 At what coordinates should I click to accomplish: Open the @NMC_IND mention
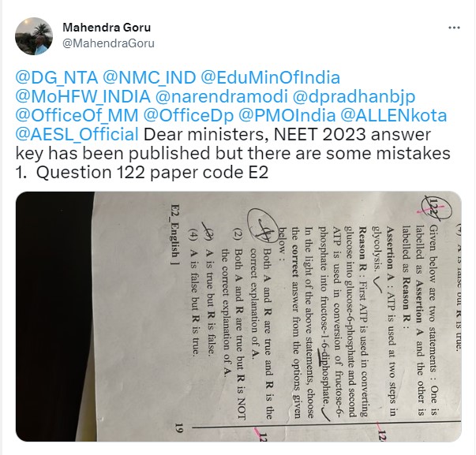149,77
